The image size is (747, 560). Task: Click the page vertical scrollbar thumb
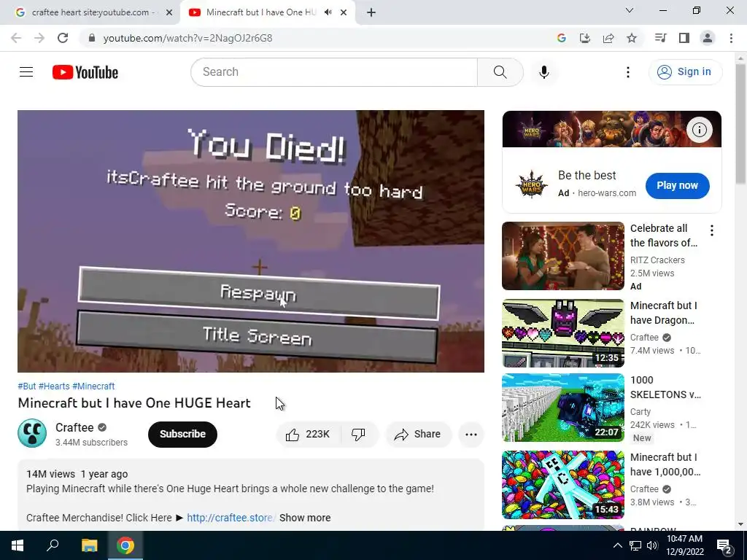[740, 124]
